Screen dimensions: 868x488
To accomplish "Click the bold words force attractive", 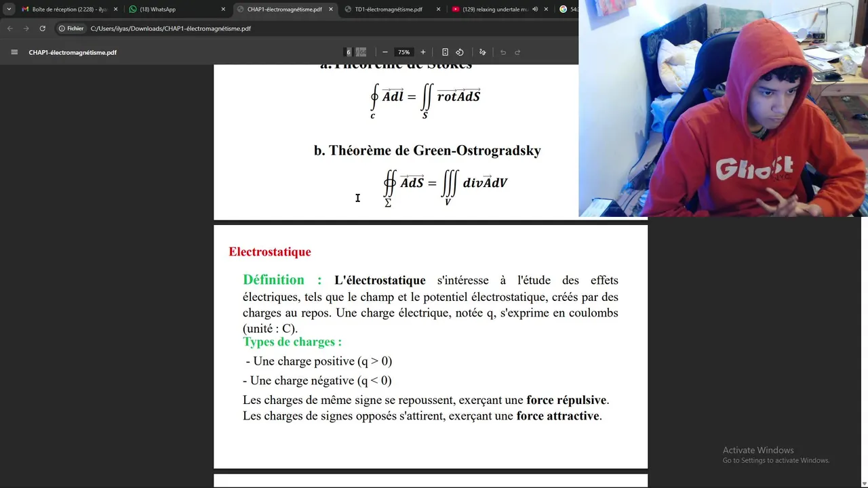I will click(x=558, y=415).
